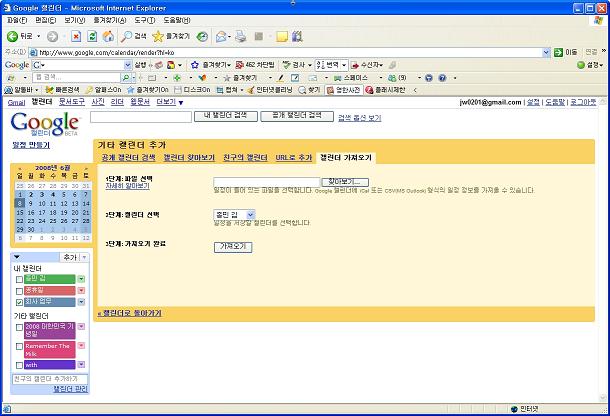The image size is (610, 416).
Task: Click the Print icon
Action: pos(241,37)
